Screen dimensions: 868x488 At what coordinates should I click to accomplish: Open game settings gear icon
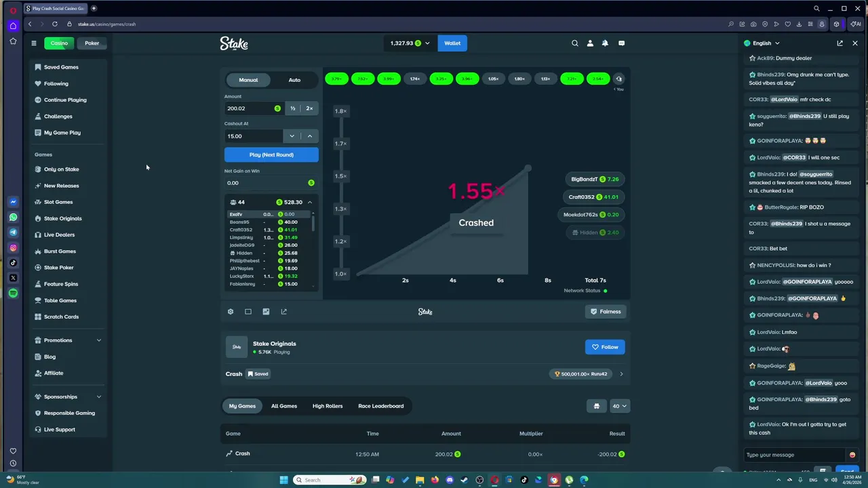(231, 312)
